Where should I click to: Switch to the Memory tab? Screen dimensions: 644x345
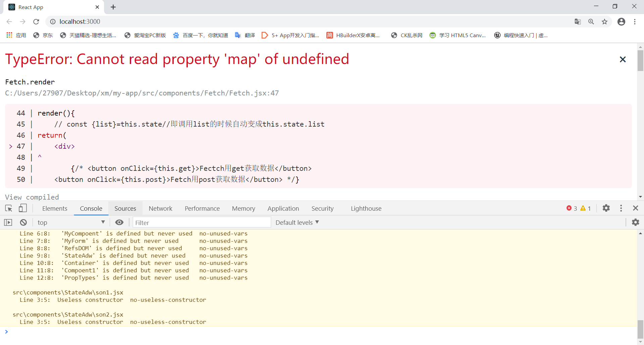click(244, 208)
